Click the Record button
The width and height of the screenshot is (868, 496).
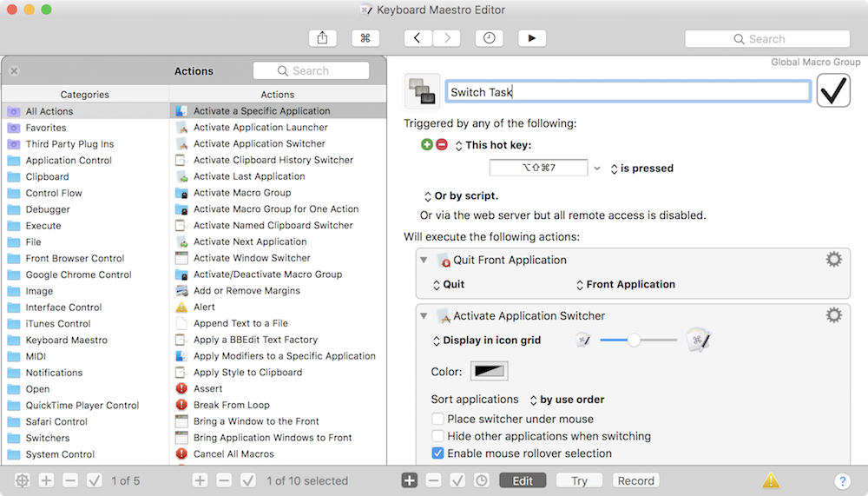pyautogui.click(x=636, y=480)
